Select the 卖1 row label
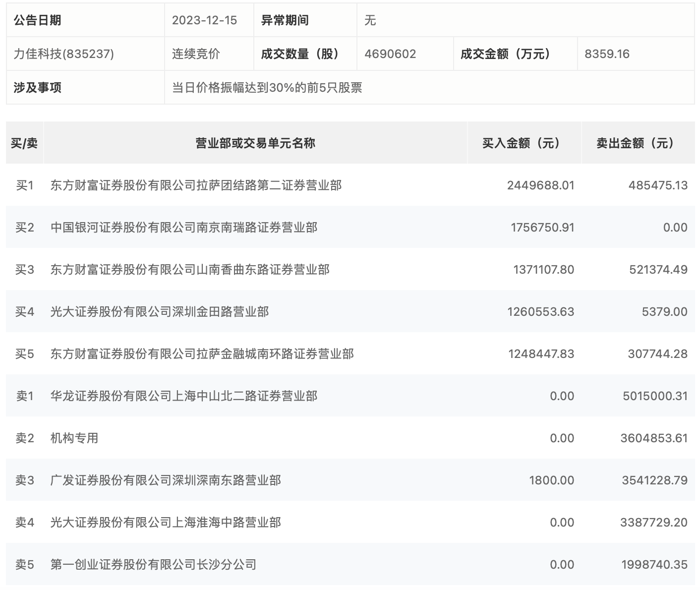The height and width of the screenshot is (590, 700). tap(24, 396)
